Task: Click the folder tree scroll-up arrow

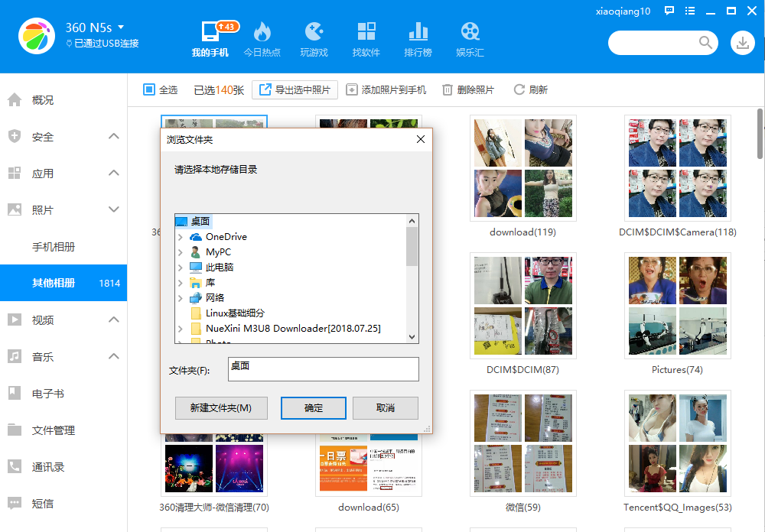Action: (412, 221)
